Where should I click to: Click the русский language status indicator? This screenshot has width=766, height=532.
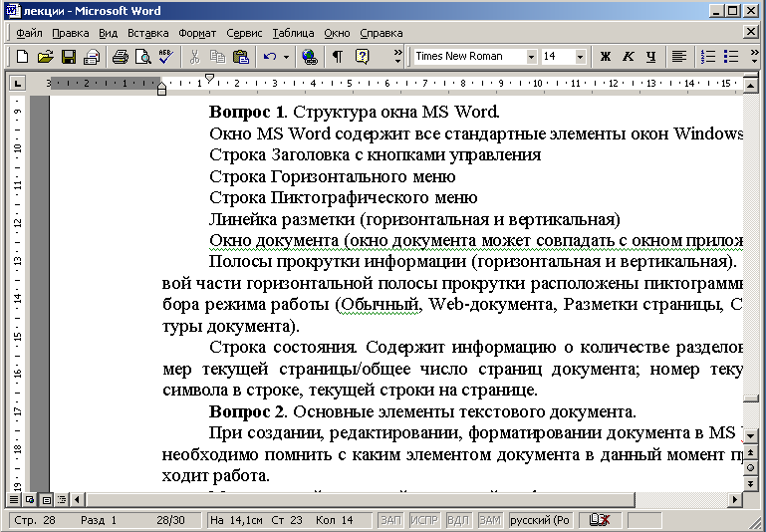(x=540, y=521)
